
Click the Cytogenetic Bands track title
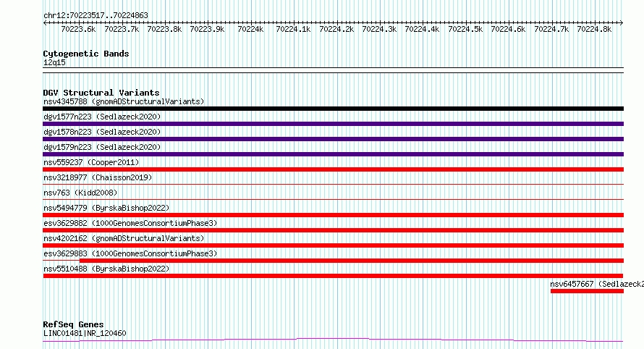(x=86, y=54)
